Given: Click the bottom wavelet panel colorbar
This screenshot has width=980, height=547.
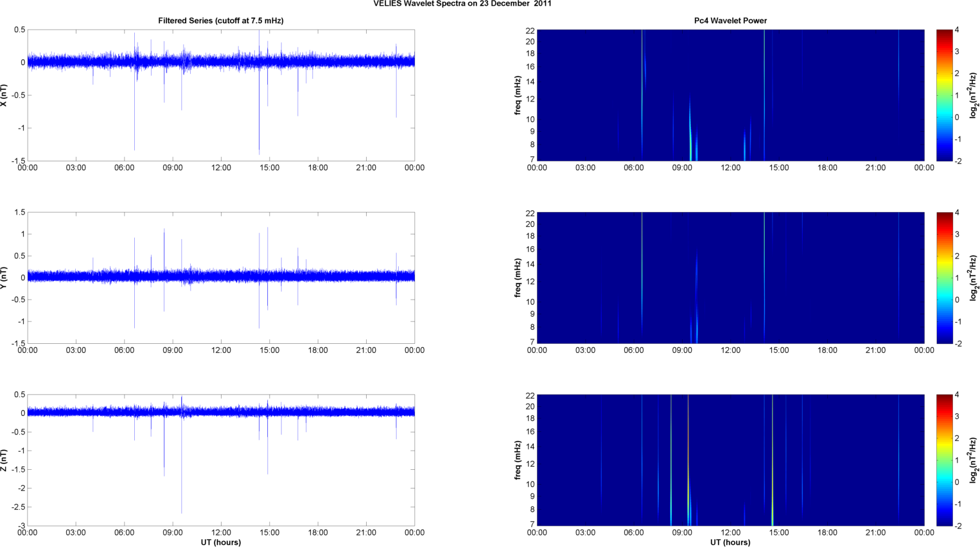Looking at the screenshot, I should (x=944, y=460).
